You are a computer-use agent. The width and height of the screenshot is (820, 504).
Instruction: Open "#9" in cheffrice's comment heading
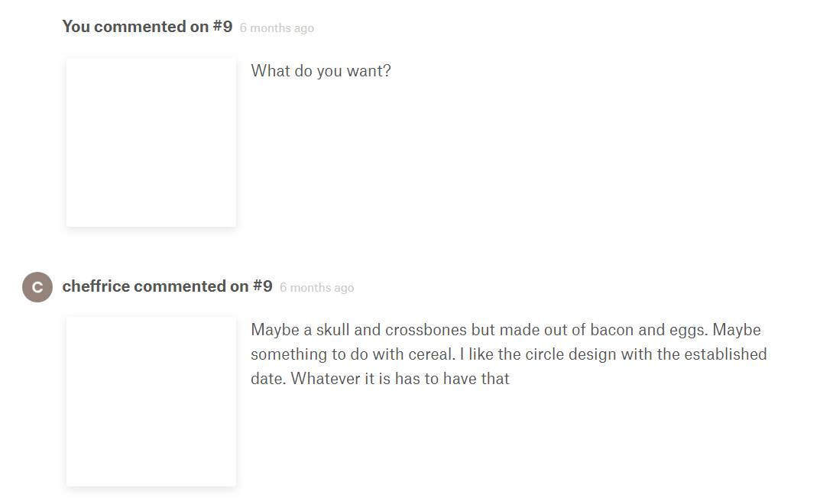(x=262, y=286)
